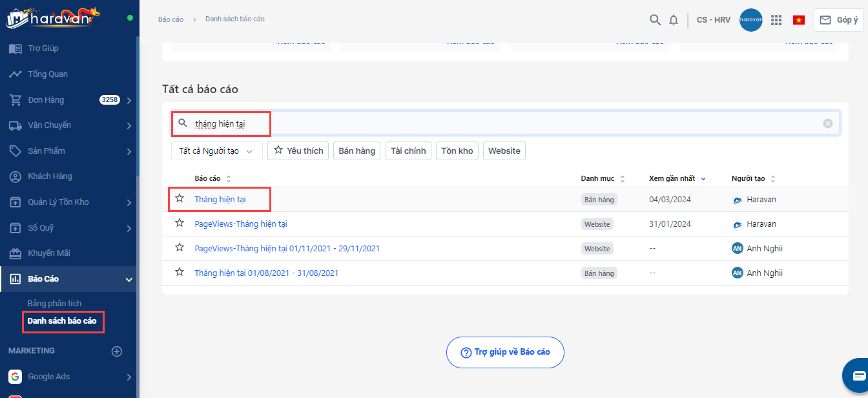This screenshot has width=868, height=398.
Task: Open the apps grid icon
Action: click(776, 20)
